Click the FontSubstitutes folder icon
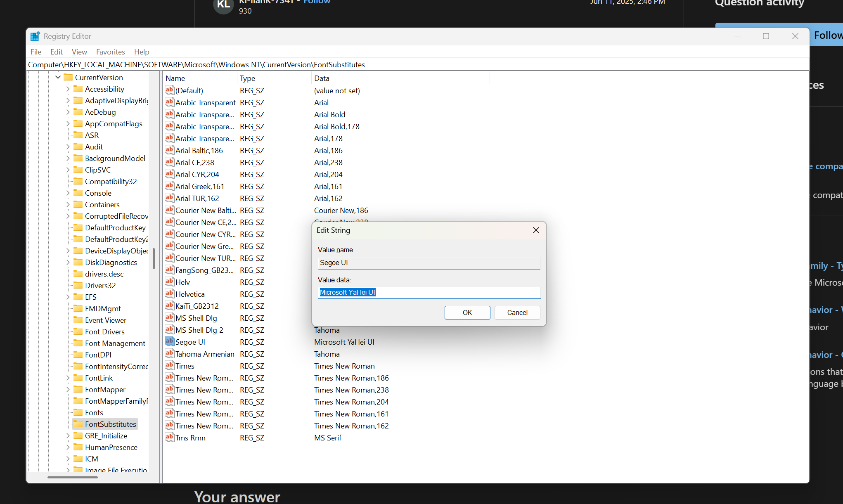Viewport: 843px width, 504px height. (78, 424)
